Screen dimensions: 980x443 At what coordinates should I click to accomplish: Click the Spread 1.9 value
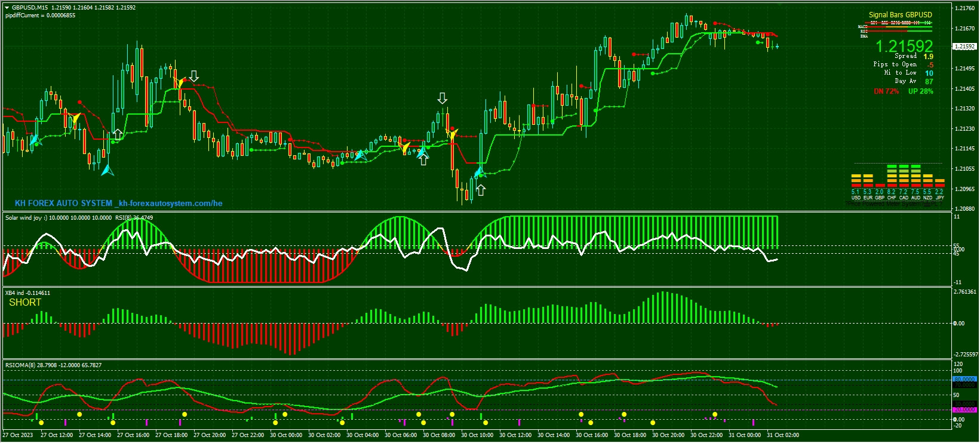pyautogui.click(x=929, y=57)
